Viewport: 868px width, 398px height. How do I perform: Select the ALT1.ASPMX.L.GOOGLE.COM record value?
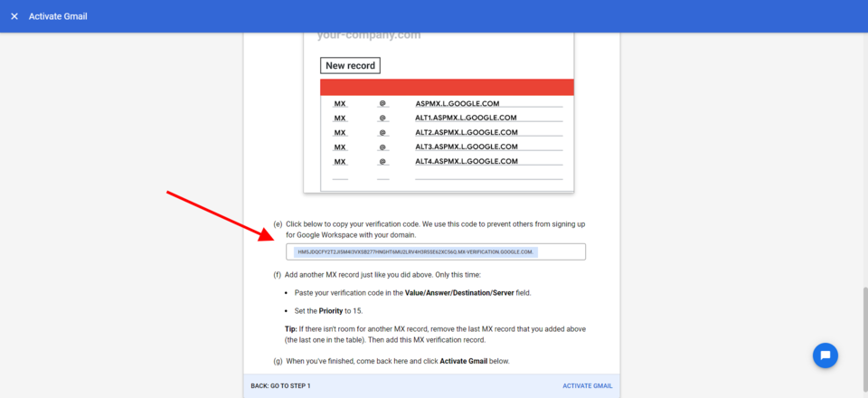pos(466,118)
